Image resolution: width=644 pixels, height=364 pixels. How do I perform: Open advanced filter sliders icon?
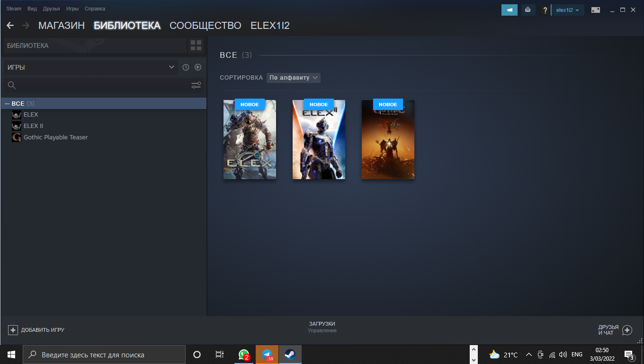196,85
